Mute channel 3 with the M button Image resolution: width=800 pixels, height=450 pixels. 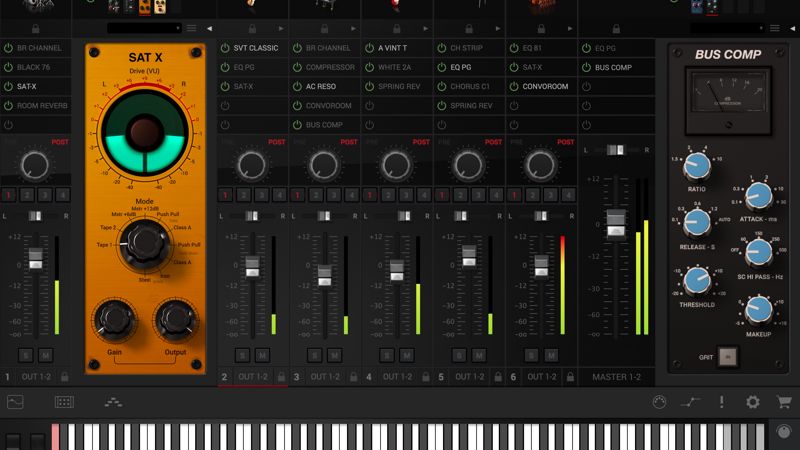tap(334, 356)
